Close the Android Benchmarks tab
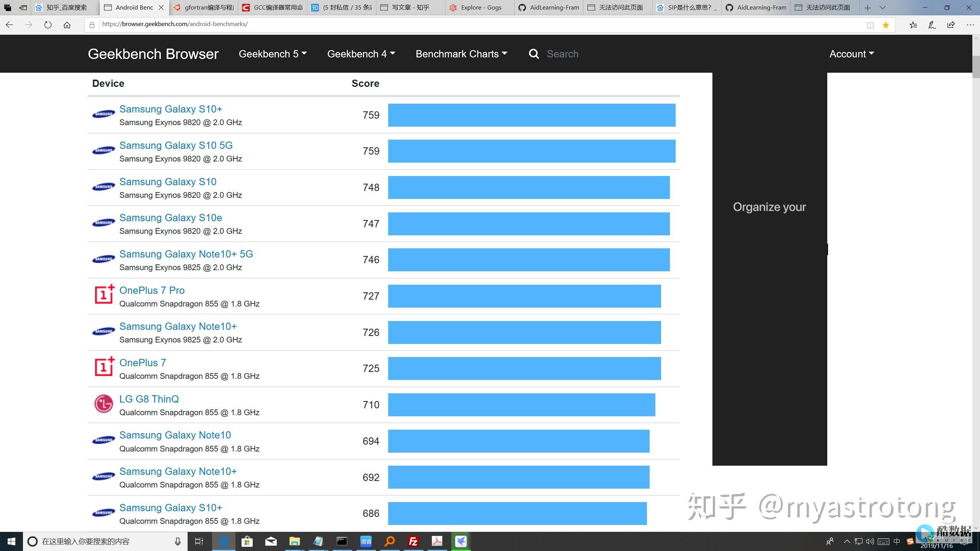This screenshot has width=980, height=551. pos(161,8)
